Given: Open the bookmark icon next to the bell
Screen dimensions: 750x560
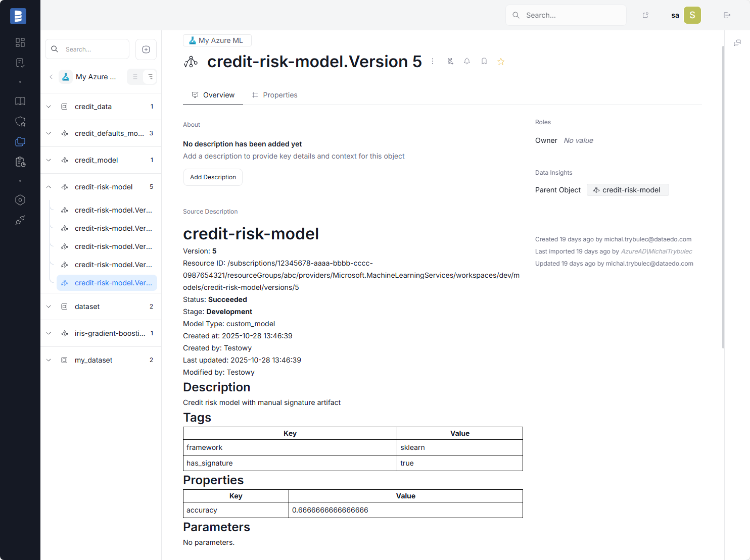Looking at the screenshot, I should 484,61.
